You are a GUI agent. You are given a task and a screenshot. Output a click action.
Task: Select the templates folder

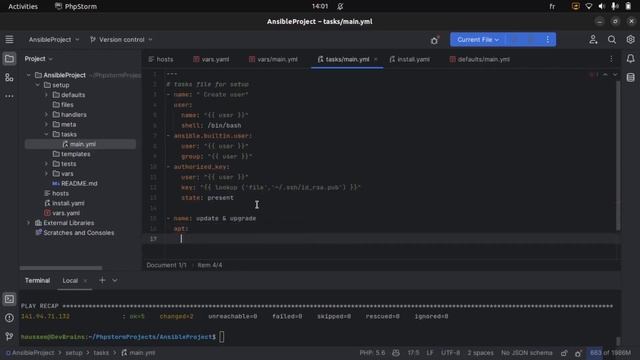click(x=71, y=154)
